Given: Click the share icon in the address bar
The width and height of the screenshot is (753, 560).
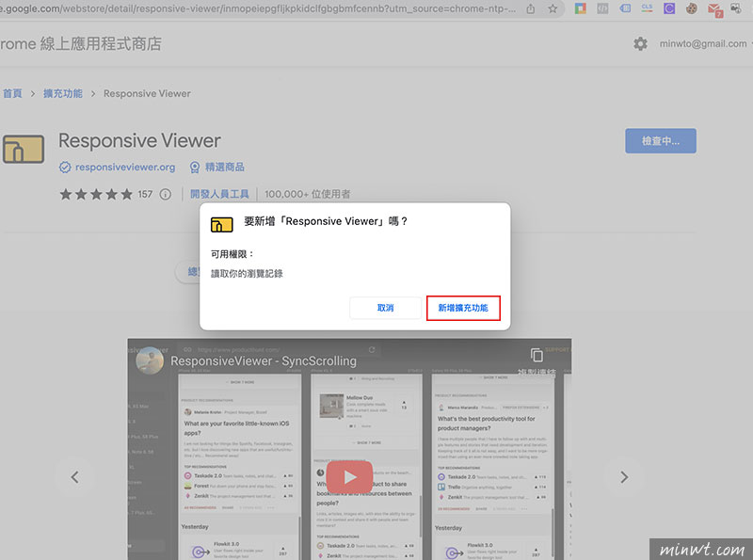Looking at the screenshot, I should pos(531,8).
